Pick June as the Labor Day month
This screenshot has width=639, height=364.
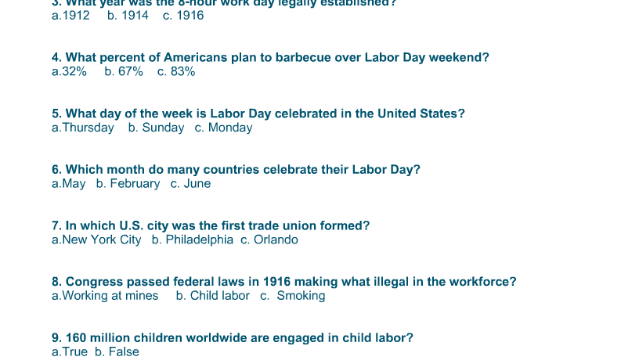(x=190, y=184)
